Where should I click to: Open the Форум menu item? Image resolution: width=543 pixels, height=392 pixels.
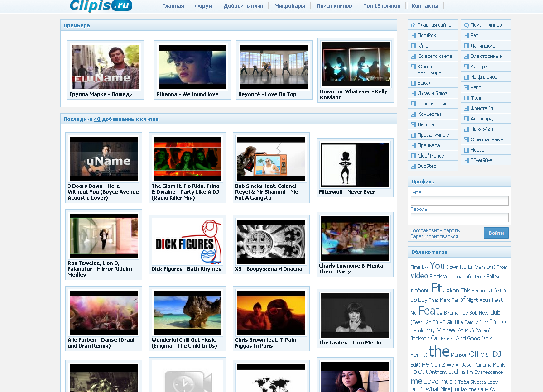click(x=203, y=6)
